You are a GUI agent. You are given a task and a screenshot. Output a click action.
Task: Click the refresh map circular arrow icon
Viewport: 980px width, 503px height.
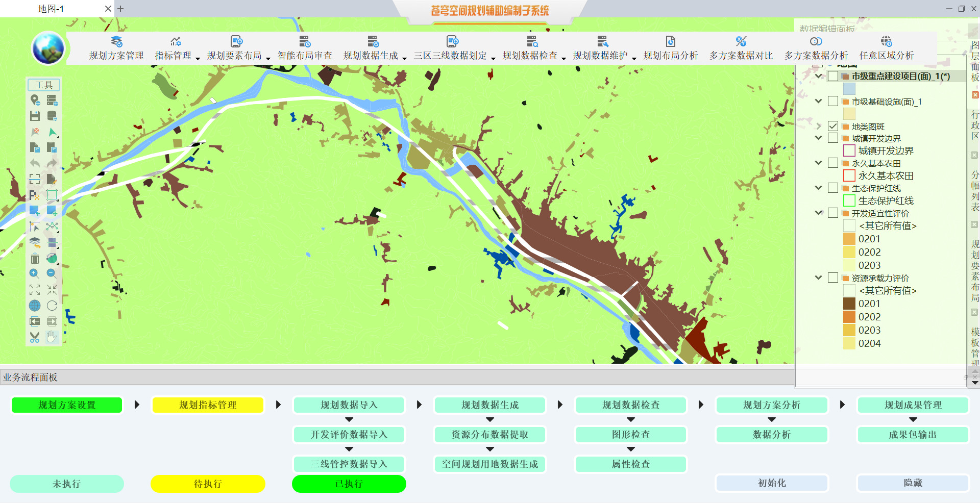(52, 306)
